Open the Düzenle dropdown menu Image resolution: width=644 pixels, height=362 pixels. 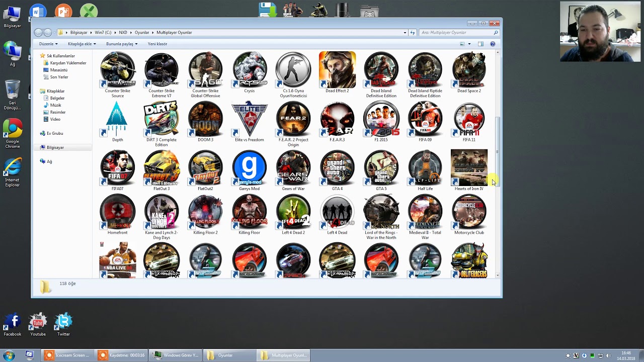pyautogui.click(x=48, y=44)
